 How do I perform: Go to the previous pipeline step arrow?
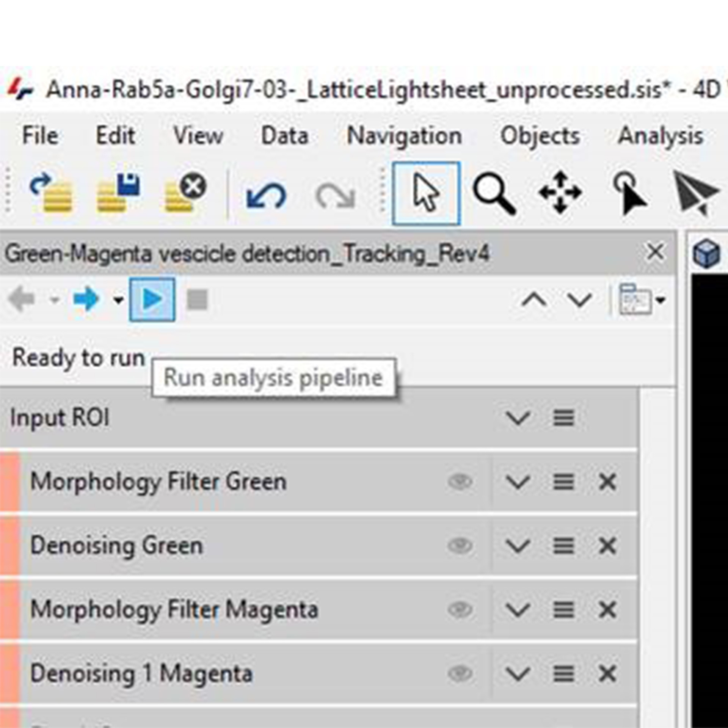[22, 300]
